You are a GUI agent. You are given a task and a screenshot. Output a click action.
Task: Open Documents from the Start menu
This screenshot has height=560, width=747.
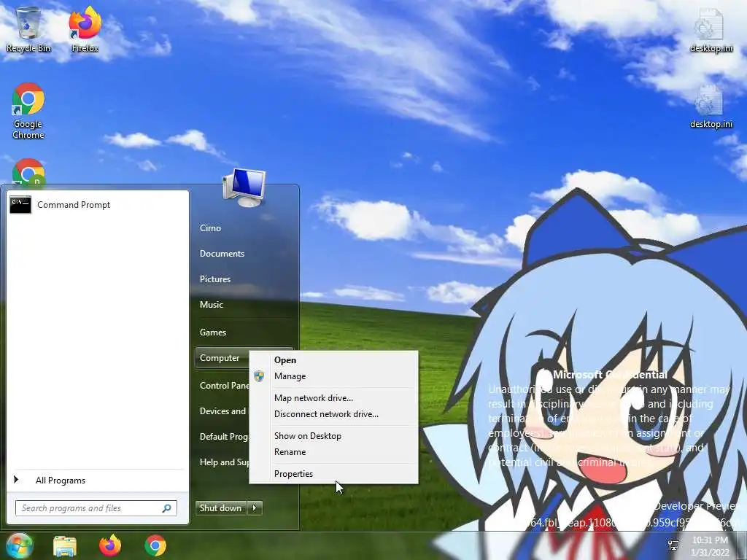222,254
